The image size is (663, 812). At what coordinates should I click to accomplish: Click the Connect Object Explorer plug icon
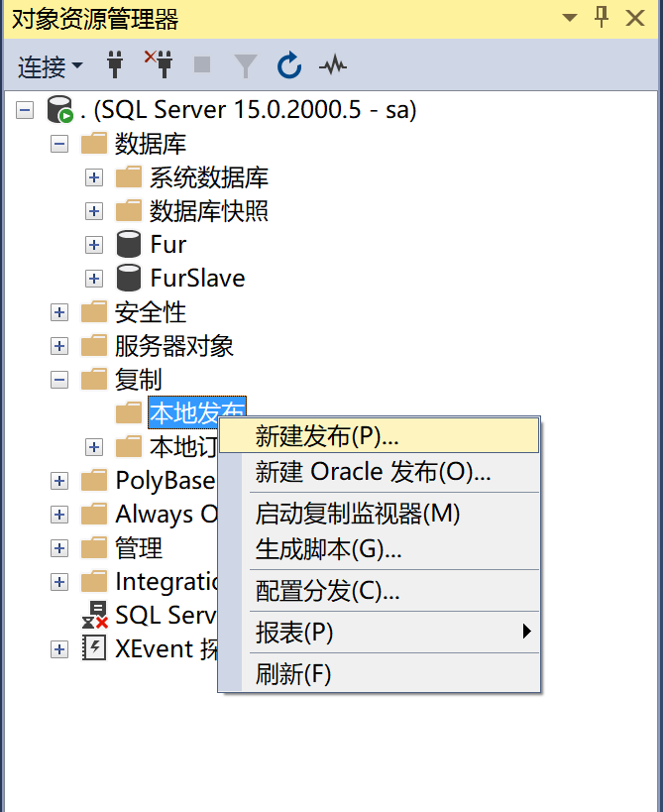pyautogui.click(x=116, y=65)
